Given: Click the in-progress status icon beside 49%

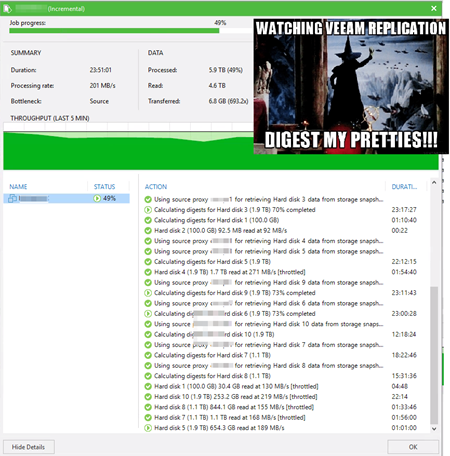Looking at the screenshot, I should pos(97,199).
